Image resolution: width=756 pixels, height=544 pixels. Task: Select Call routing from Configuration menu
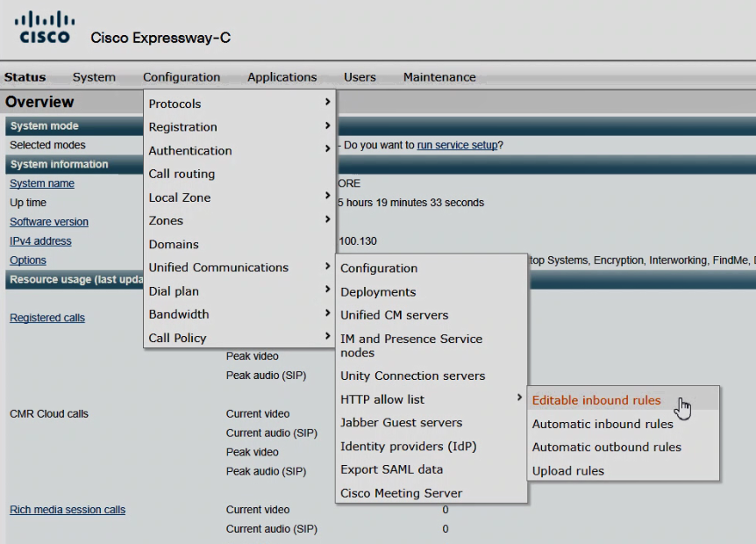coord(182,174)
